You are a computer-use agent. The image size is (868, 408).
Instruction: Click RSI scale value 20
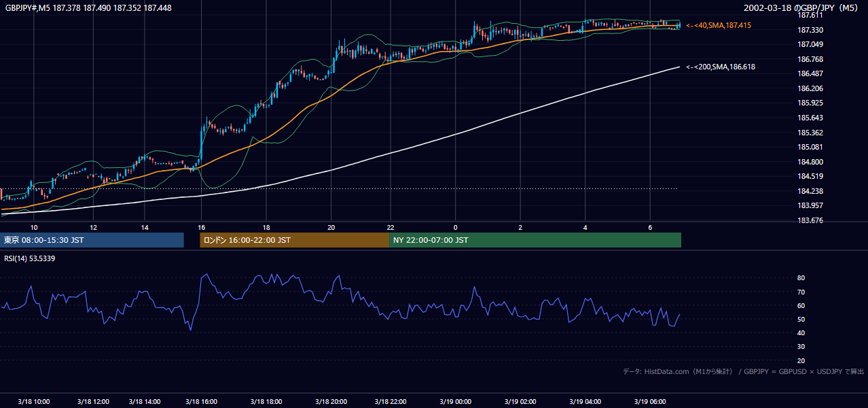pyautogui.click(x=801, y=360)
